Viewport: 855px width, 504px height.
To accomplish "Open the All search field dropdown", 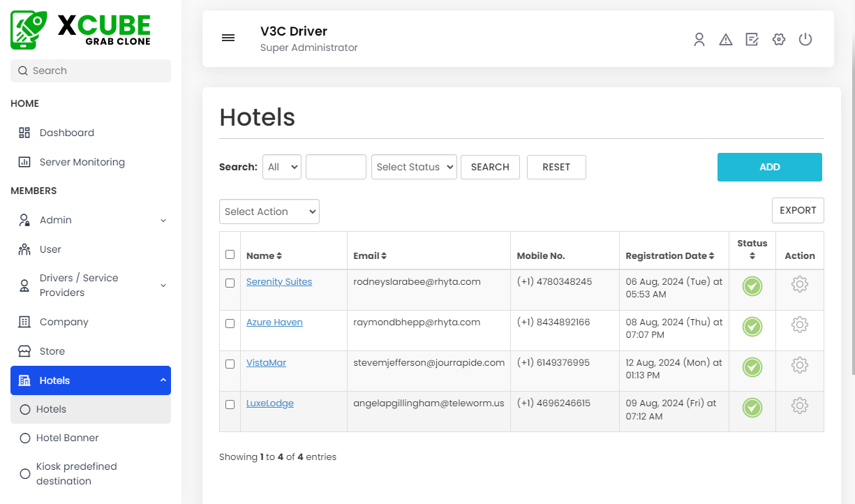I will [x=281, y=167].
